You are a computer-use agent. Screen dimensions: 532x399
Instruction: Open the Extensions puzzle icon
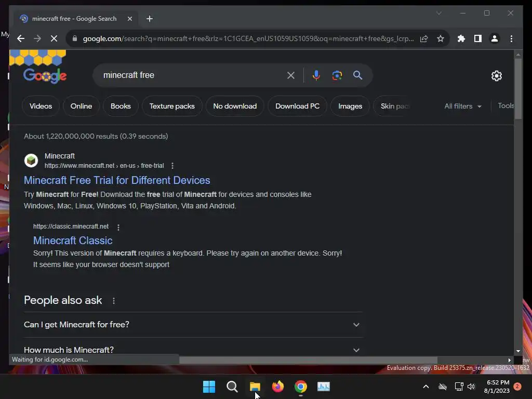(x=461, y=38)
